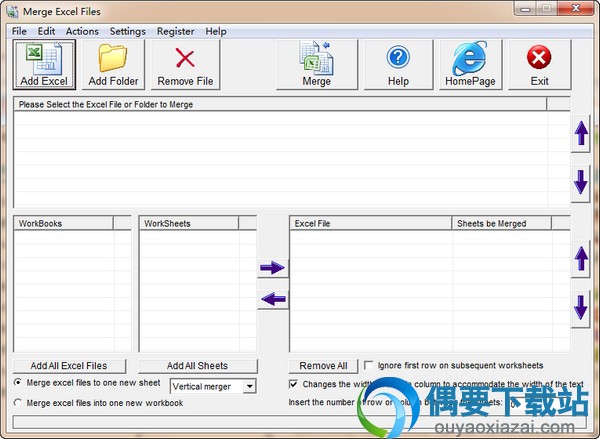Image resolution: width=600 pixels, height=439 pixels.
Task: Select Merge excel files to one new sheet
Action: 18,382
